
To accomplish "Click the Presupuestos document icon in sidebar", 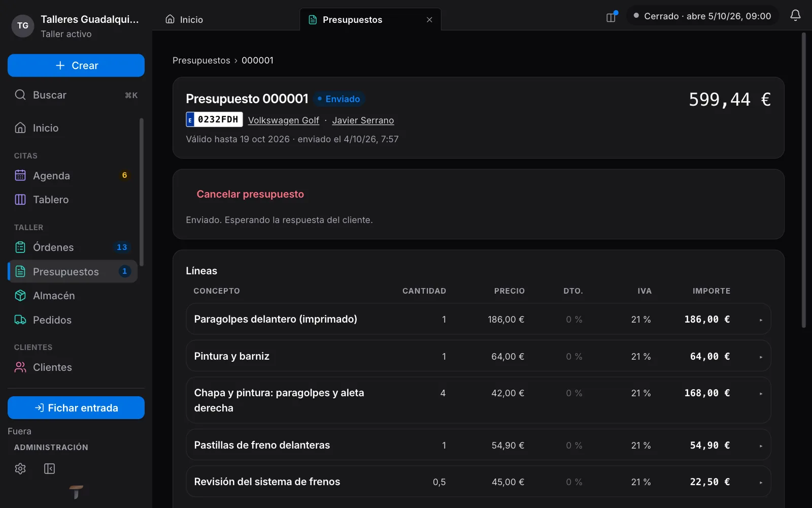I will [x=20, y=271].
